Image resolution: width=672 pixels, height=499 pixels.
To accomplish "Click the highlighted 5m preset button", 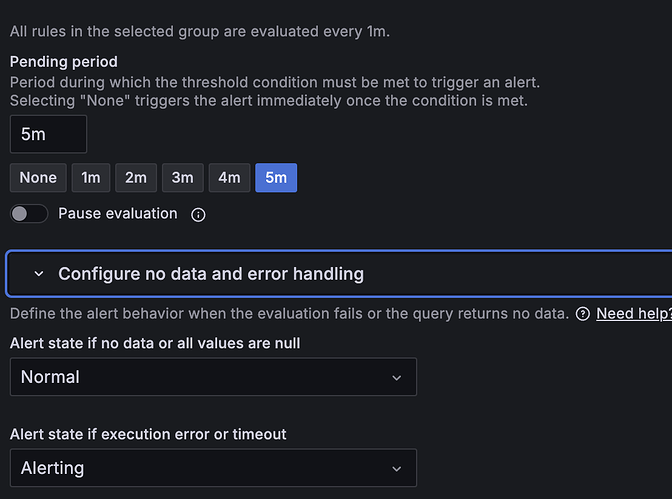I will click(276, 177).
